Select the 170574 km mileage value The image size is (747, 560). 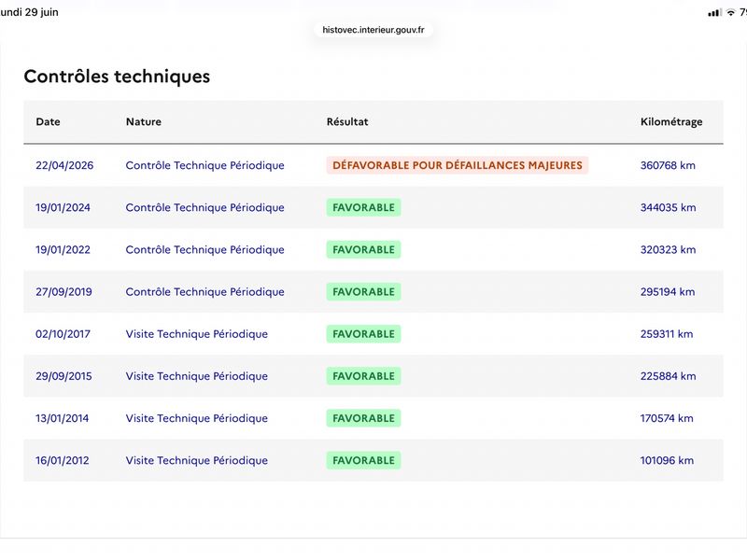tap(667, 418)
